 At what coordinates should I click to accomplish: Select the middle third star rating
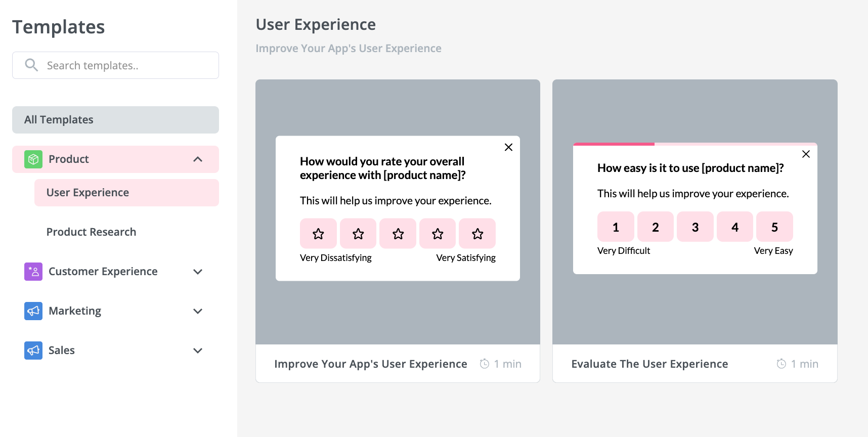click(x=398, y=234)
